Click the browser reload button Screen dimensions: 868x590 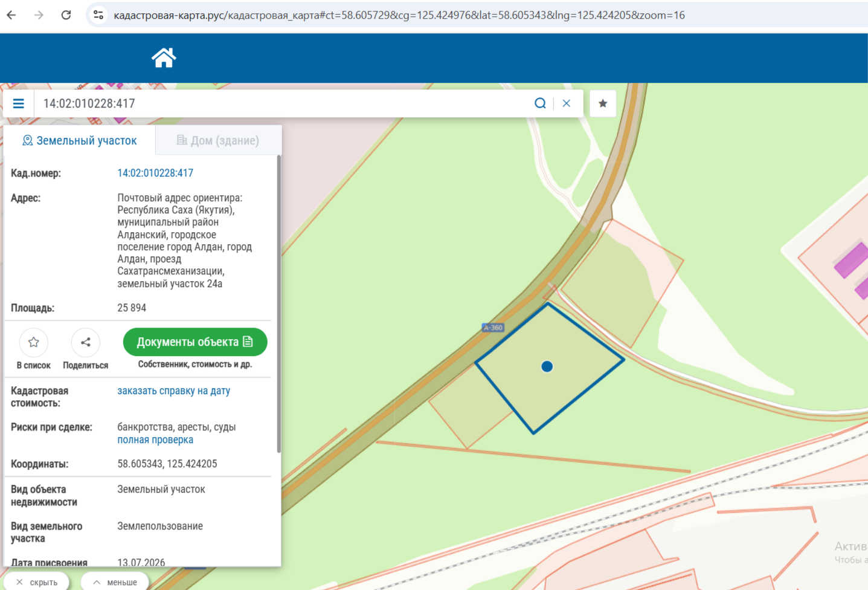(66, 15)
